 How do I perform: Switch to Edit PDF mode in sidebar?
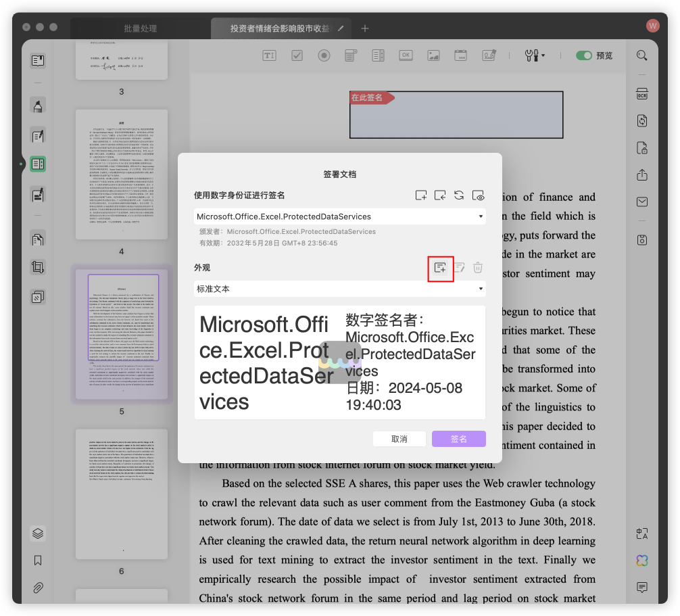(x=38, y=136)
